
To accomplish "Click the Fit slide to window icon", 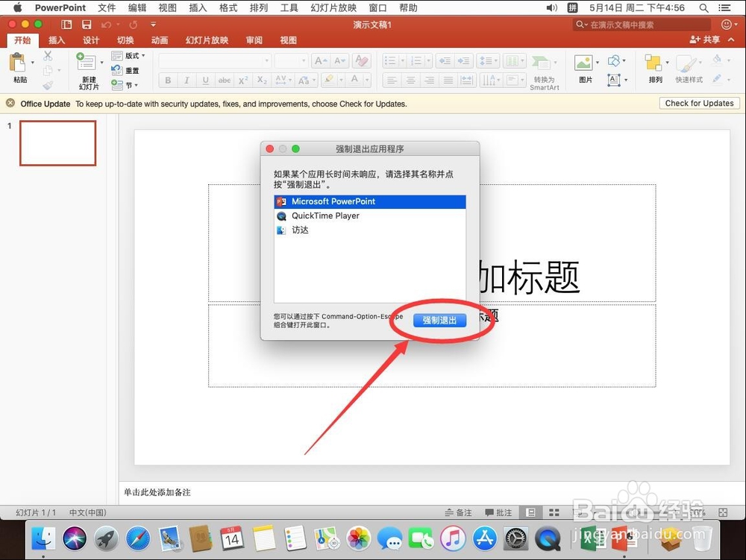I will pyautogui.click(x=723, y=512).
